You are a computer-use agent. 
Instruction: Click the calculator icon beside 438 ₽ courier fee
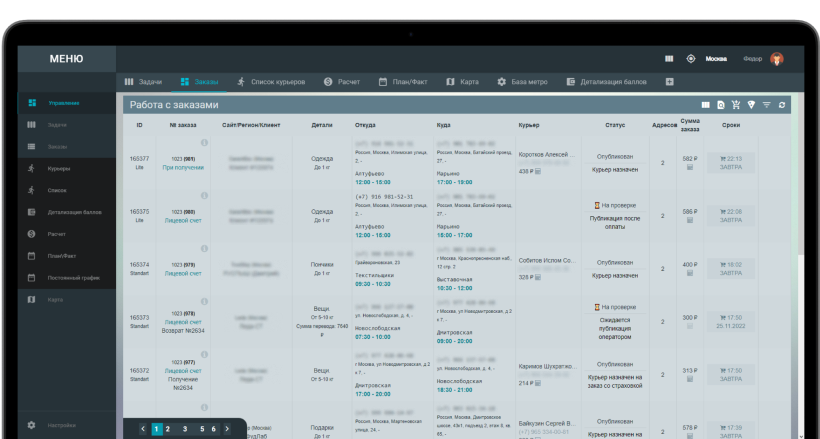click(538, 172)
